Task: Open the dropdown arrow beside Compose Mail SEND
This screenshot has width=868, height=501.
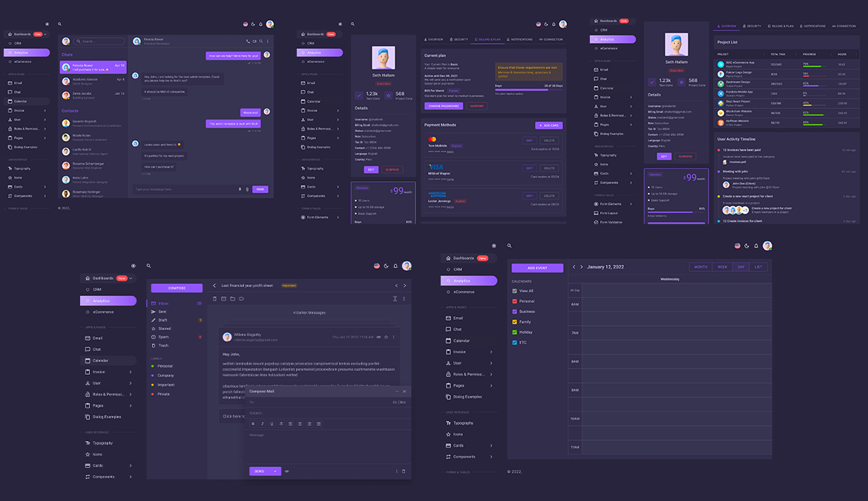Action: [x=276, y=471]
